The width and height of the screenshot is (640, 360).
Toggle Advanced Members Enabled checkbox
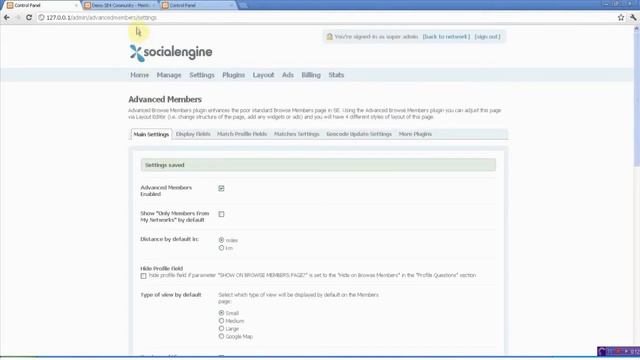coord(221,188)
